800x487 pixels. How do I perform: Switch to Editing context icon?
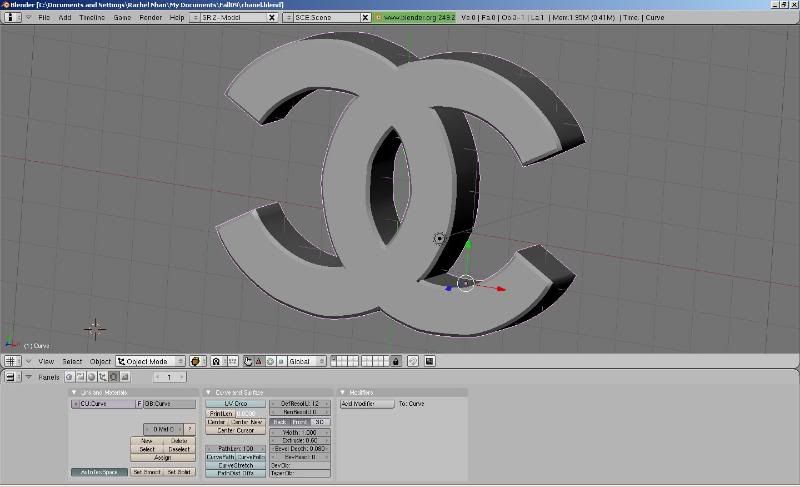point(113,377)
